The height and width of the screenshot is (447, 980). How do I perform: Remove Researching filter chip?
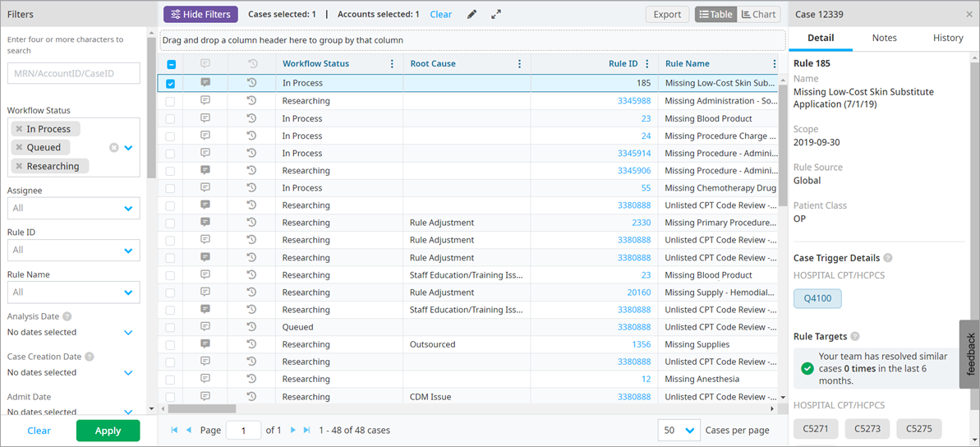point(20,166)
